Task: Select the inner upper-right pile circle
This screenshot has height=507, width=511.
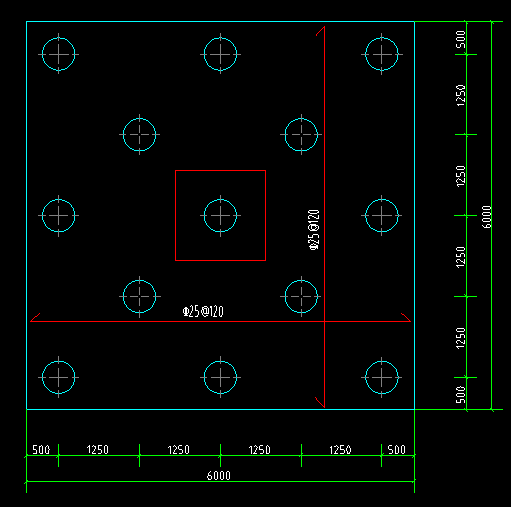Action: click(x=301, y=135)
